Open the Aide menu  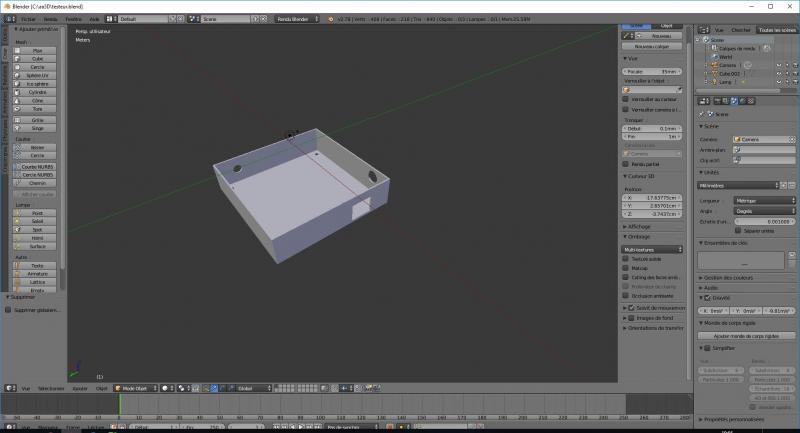(x=94, y=19)
